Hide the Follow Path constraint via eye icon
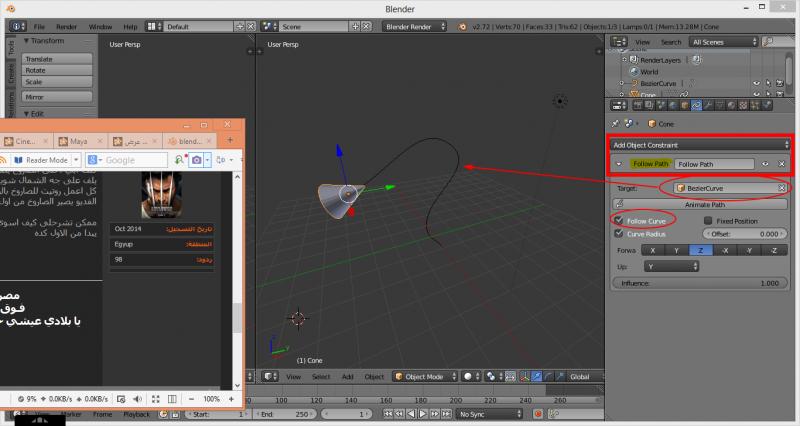The image size is (800, 426). (765, 163)
